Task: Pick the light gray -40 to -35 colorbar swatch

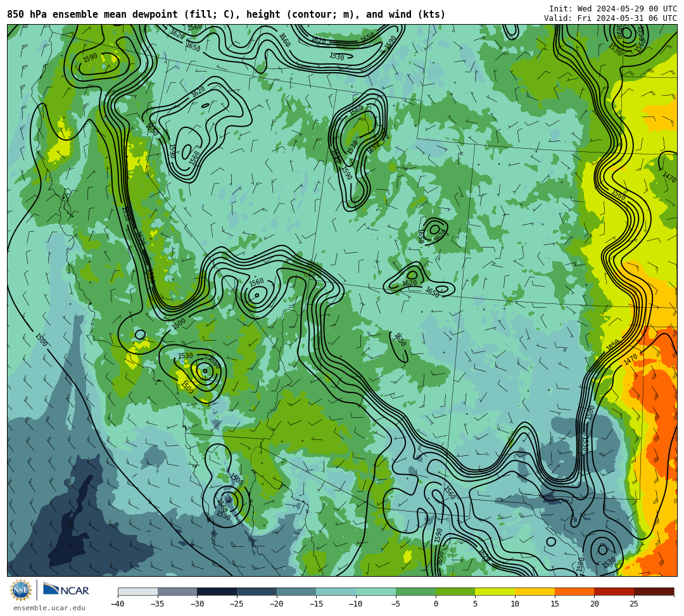Action: click(138, 592)
